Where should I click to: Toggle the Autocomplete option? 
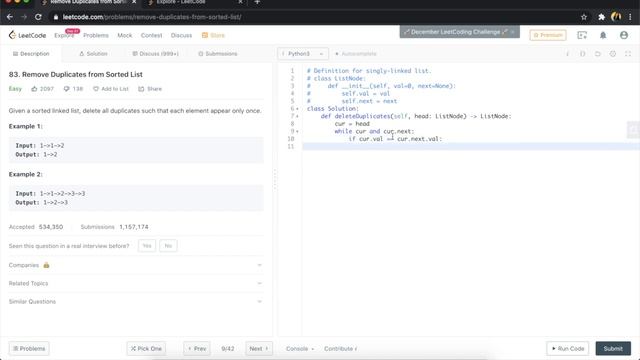[356, 54]
